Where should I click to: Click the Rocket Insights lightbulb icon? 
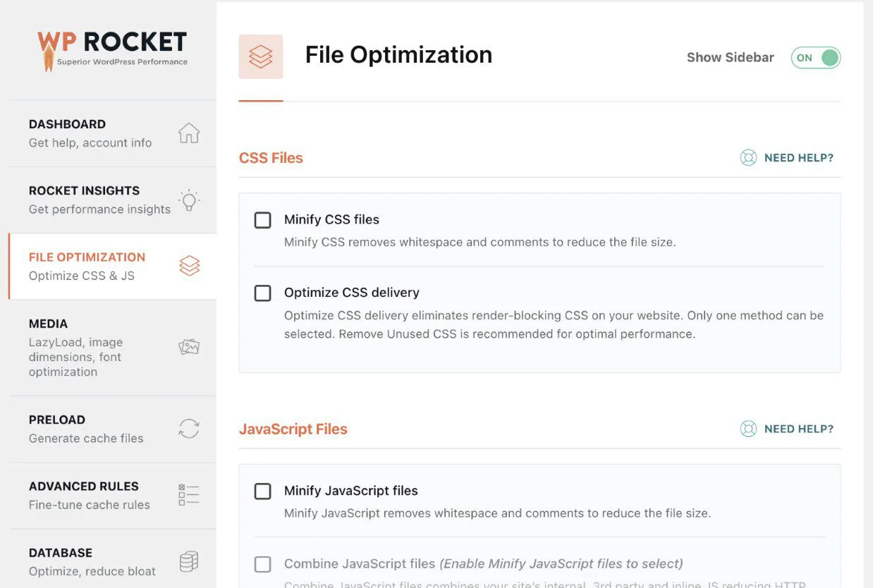click(x=189, y=200)
